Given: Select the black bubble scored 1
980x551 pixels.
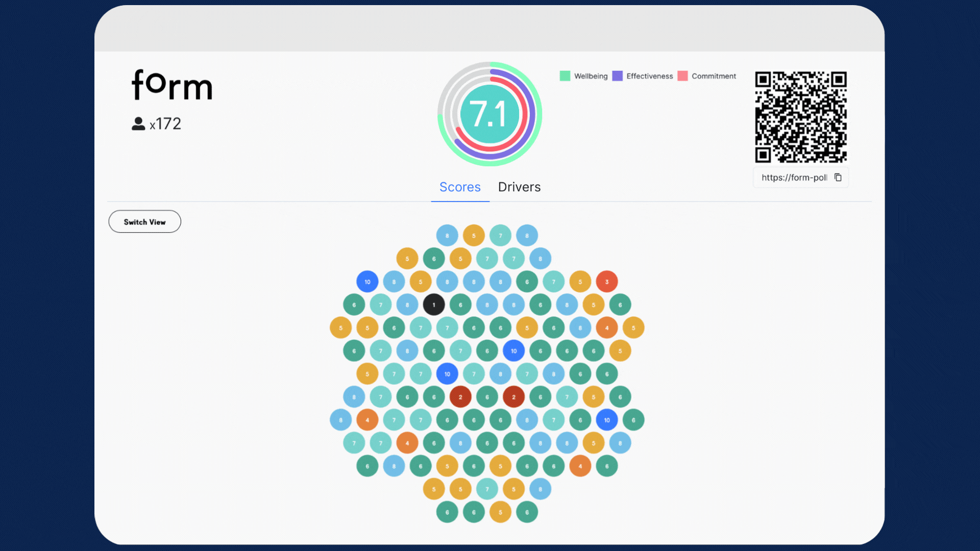Looking at the screenshot, I should (434, 305).
